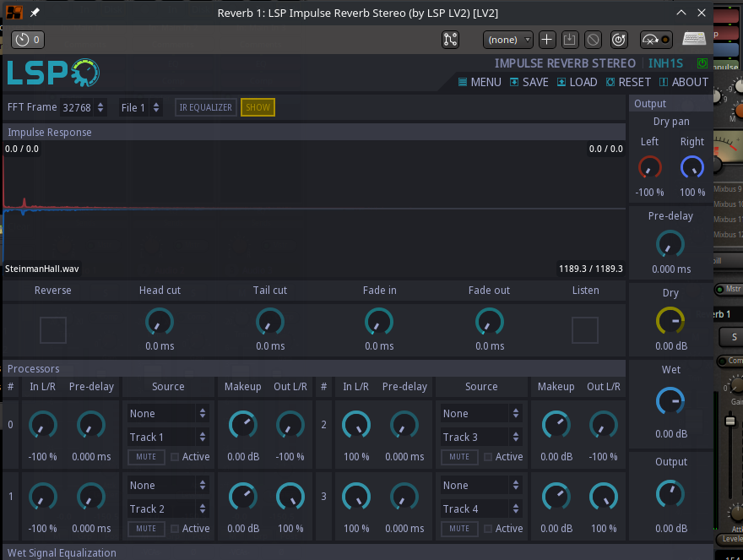The height and width of the screenshot is (560, 743).
Task: Toggle the Reverse checkbox
Action: point(53,329)
